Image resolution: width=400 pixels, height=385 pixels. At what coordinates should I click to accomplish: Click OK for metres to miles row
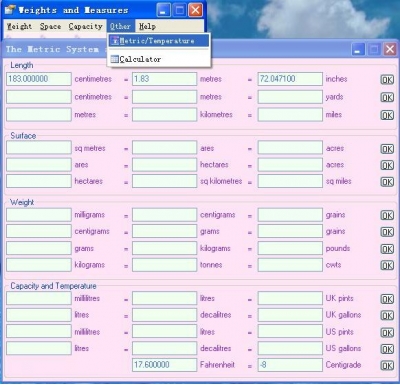tap(387, 115)
